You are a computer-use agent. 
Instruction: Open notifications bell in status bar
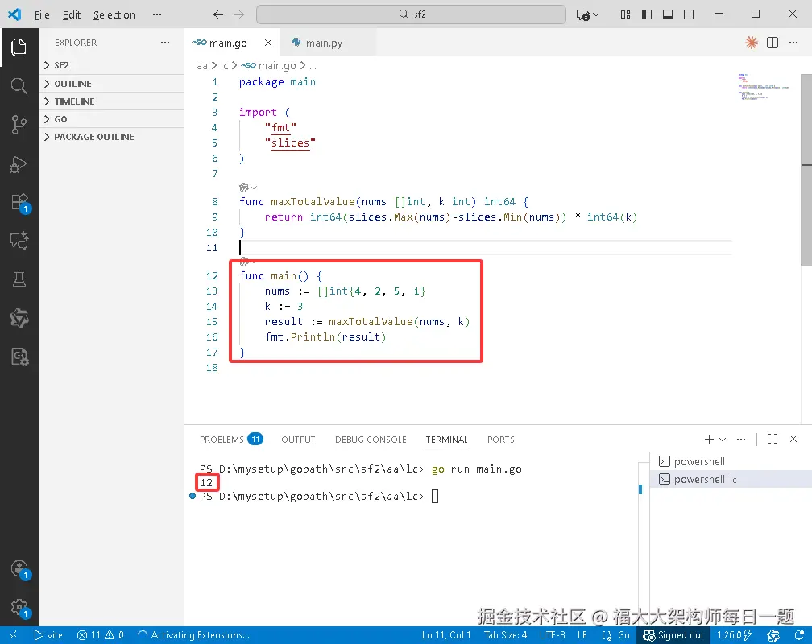(799, 635)
